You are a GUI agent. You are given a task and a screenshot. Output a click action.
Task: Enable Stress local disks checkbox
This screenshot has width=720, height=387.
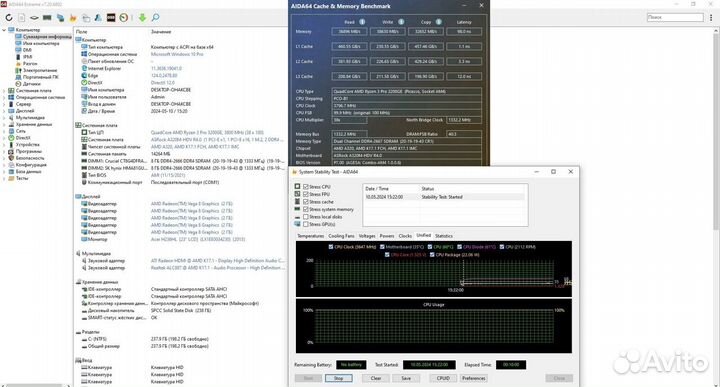[305, 217]
